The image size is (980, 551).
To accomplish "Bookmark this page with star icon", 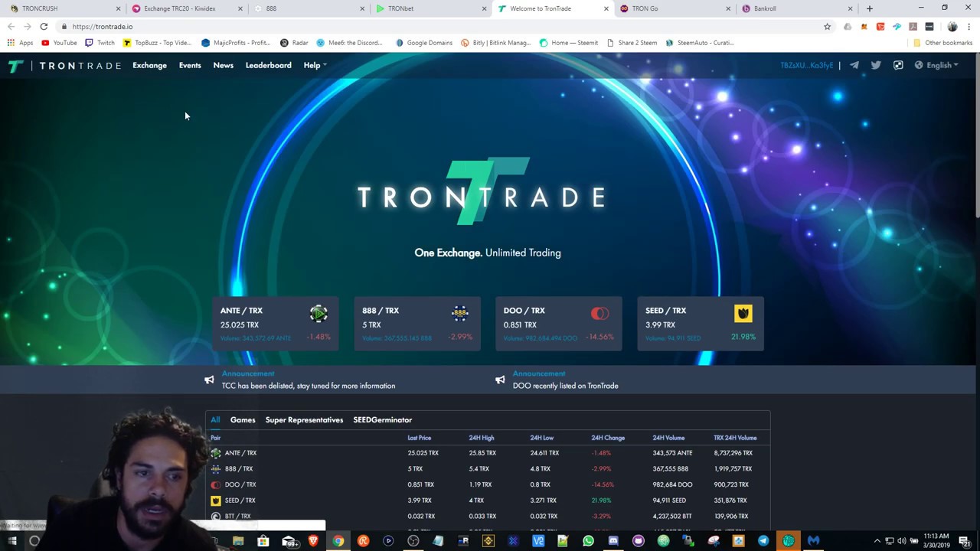I will [x=827, y=27].
